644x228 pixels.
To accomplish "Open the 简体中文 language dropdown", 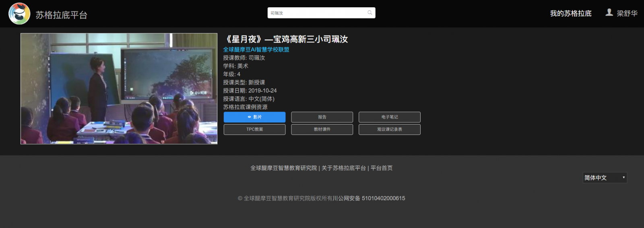I will click(x=605, y=178).
